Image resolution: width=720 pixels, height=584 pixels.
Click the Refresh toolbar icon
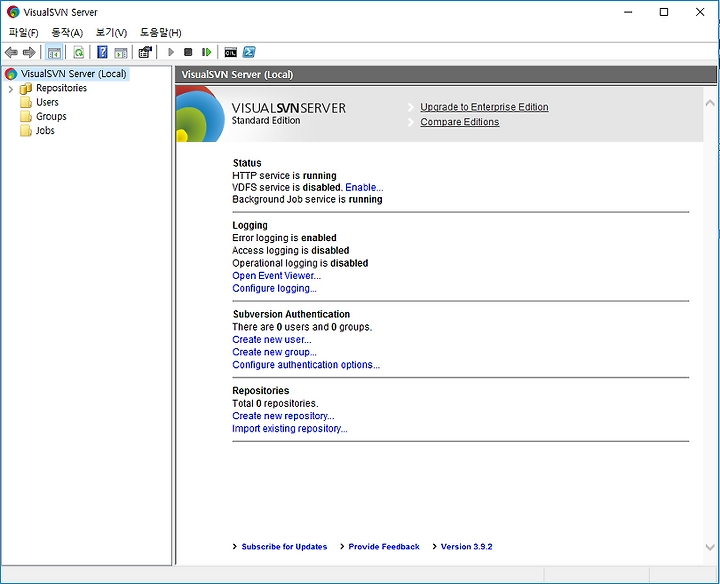point(79,52)
